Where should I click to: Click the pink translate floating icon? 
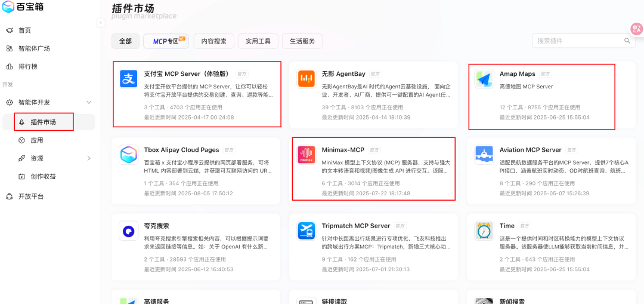click(x=637, y=29)
